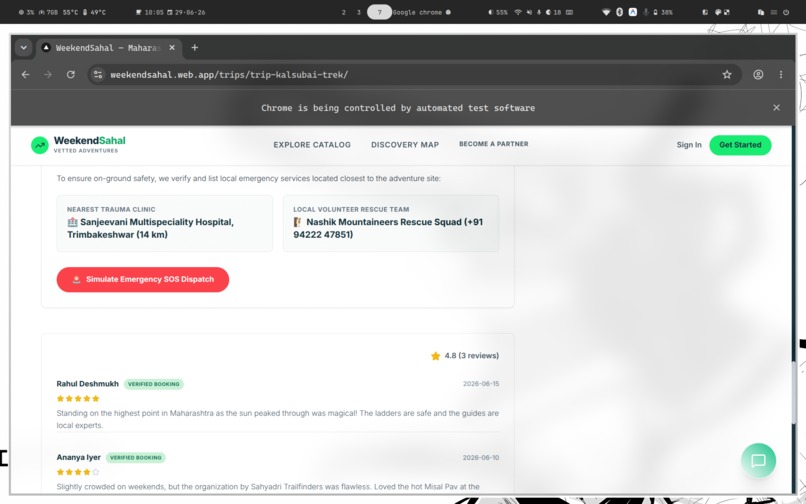Open BECOME A PARTNER menu item

pos(493,144)
